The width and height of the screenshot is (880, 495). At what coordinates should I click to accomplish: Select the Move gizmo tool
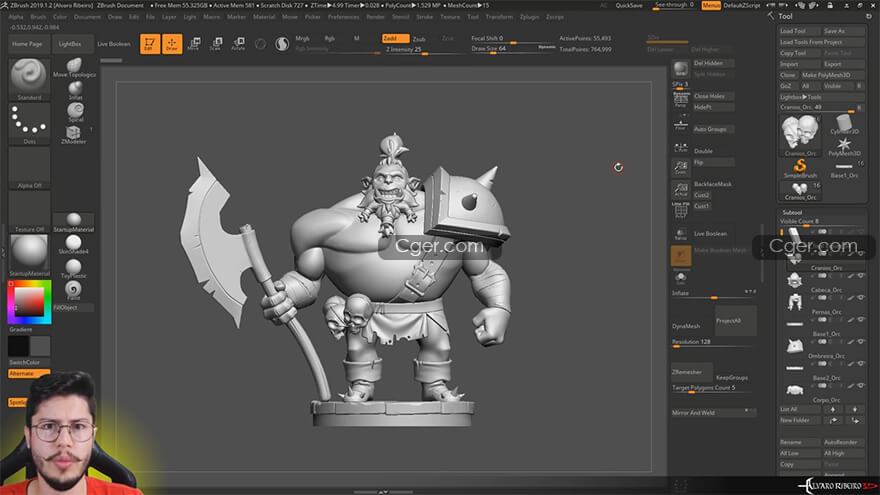coord(194,44)
